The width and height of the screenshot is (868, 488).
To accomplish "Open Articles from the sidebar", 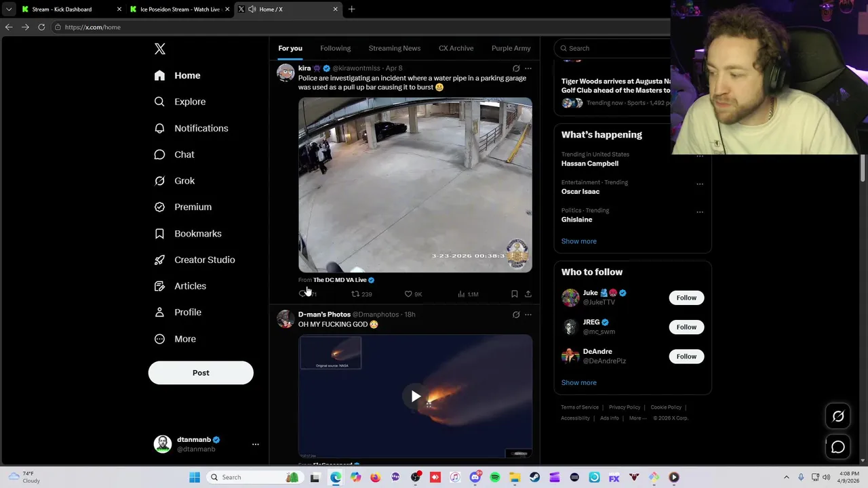I will click(x=180, y=286).
